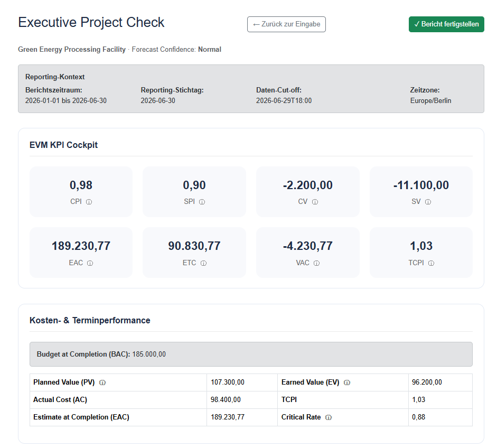Click the info icon beside SPI
Screen dimensions: 497x448
(202, 202)
